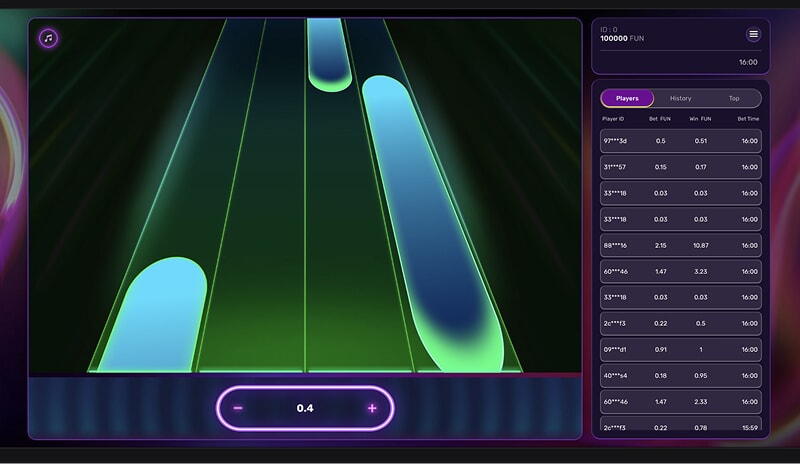
Task: Open the Top tab
Action: click(x=734, y=98)
